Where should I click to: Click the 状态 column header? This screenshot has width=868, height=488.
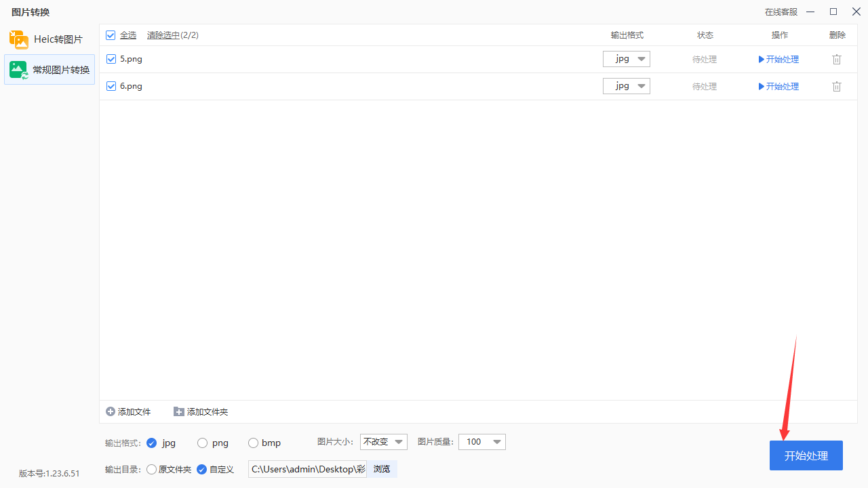click(x=705, y=35)
